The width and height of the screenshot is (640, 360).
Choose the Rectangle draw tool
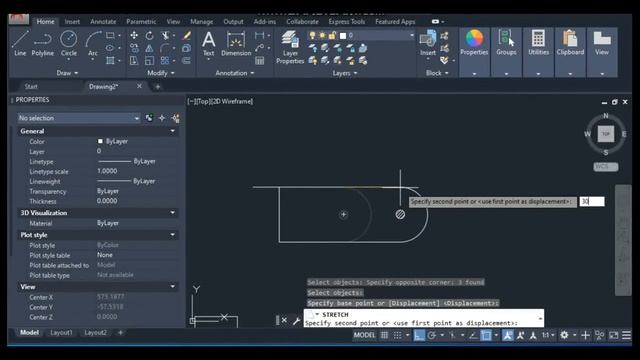tap(110, 36)
